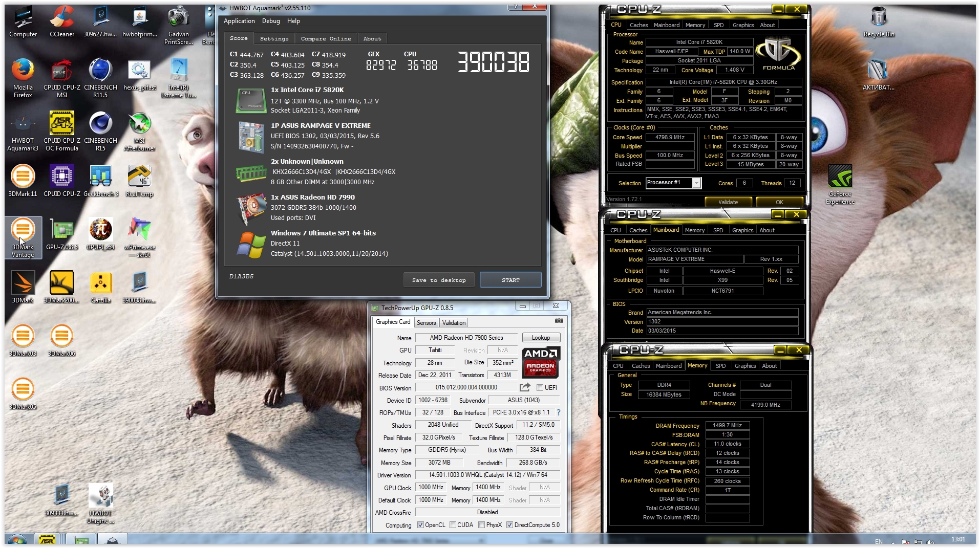The height and width of the screenshot is (548, 980).
Task: Toggle CUDA checkbox in GPU-Z
Action: coord(453,525)
